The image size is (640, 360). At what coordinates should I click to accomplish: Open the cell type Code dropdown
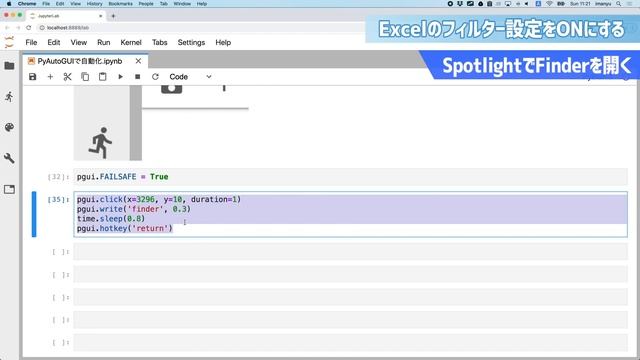pyautogui.click(x=190, y=77)
